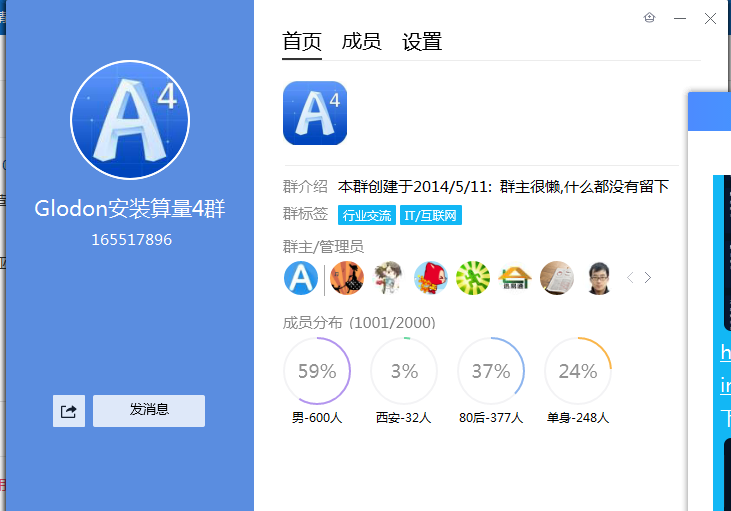Click the 西安-32人 label
Screen dimensions: 731x511
pyautogui.click(x=404, y=418)
